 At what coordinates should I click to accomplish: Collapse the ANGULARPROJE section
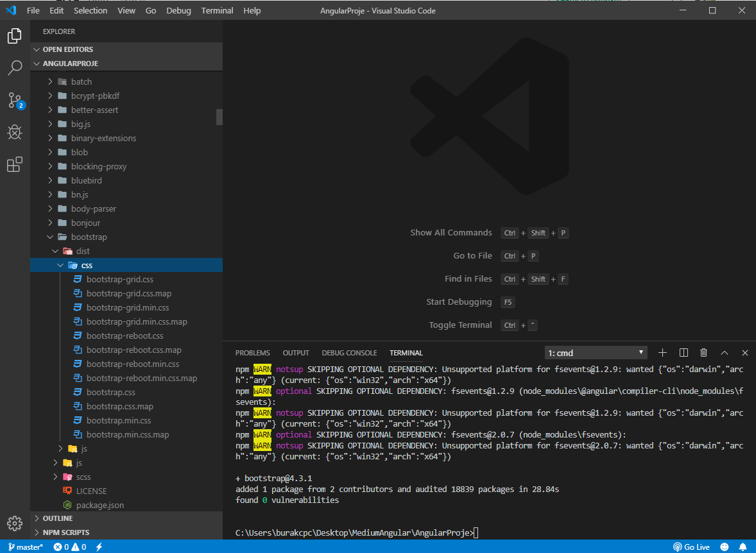[x=126, y=63]
